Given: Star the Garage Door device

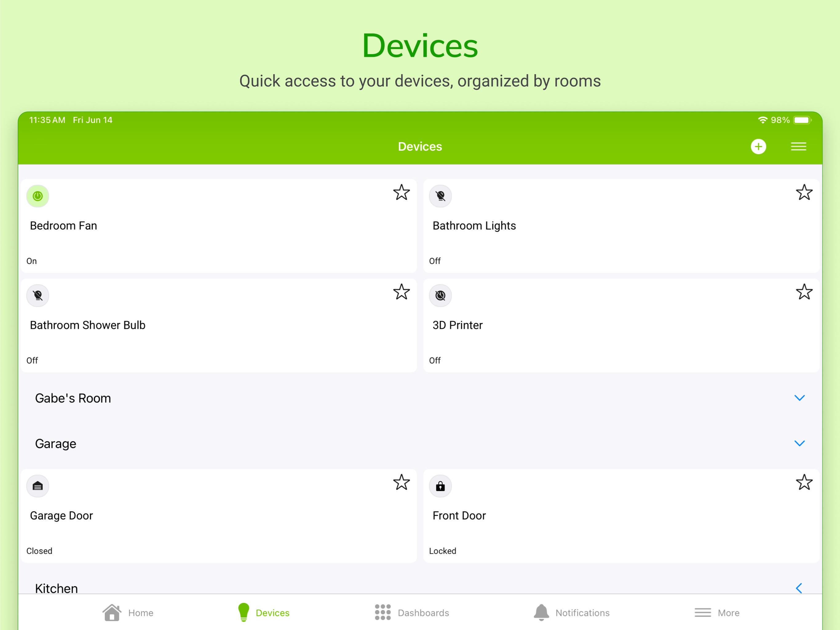Looking at the screenshot, I should click(x=401, y=482).
